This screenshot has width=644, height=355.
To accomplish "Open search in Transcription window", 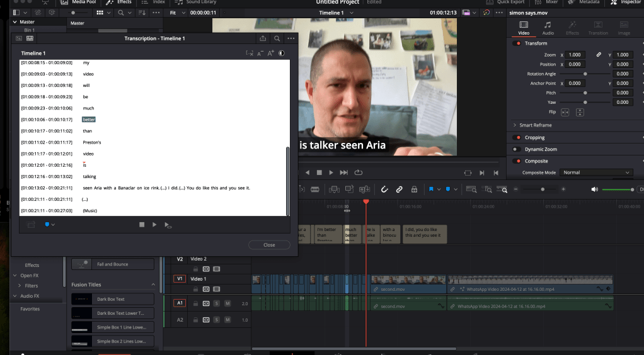I will [277, 38].
